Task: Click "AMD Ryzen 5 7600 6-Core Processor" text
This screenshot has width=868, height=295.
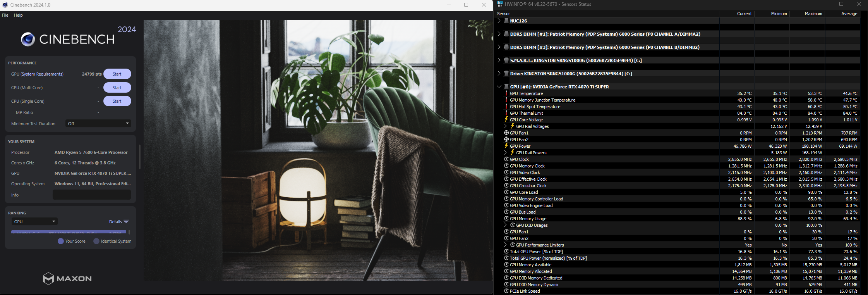Action: tap(91, 152)
